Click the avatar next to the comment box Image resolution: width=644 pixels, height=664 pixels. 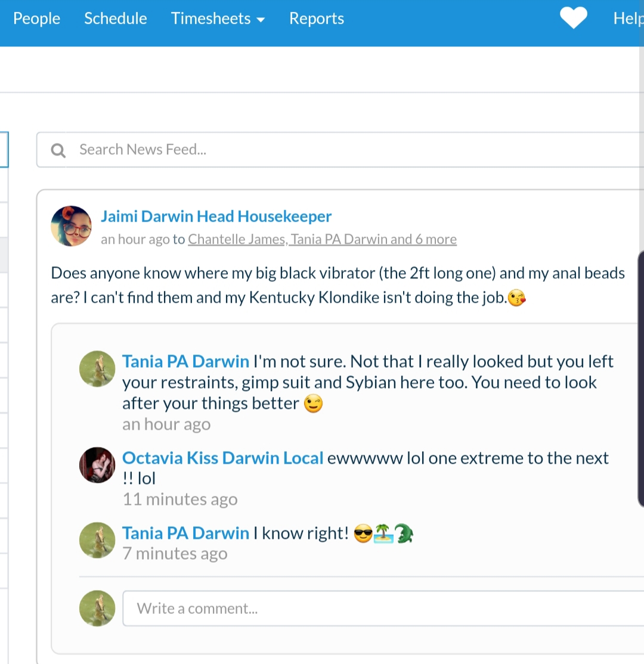pos(97,608)
